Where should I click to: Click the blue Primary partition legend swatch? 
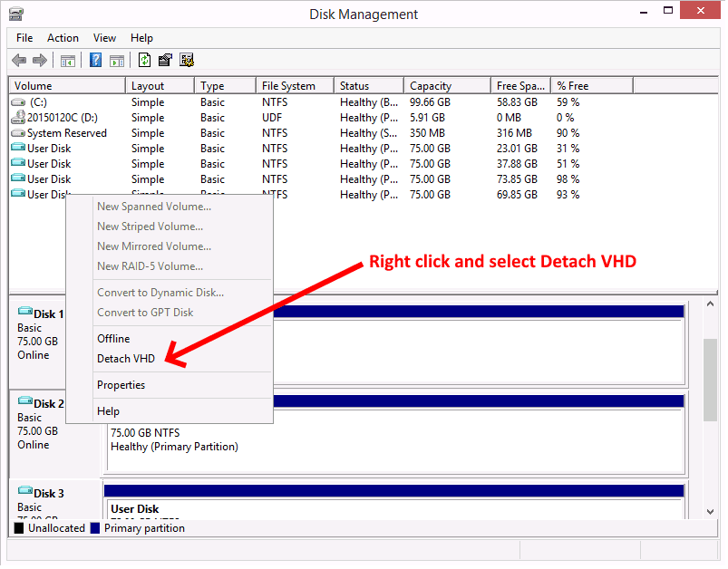(x=95, y=528)
